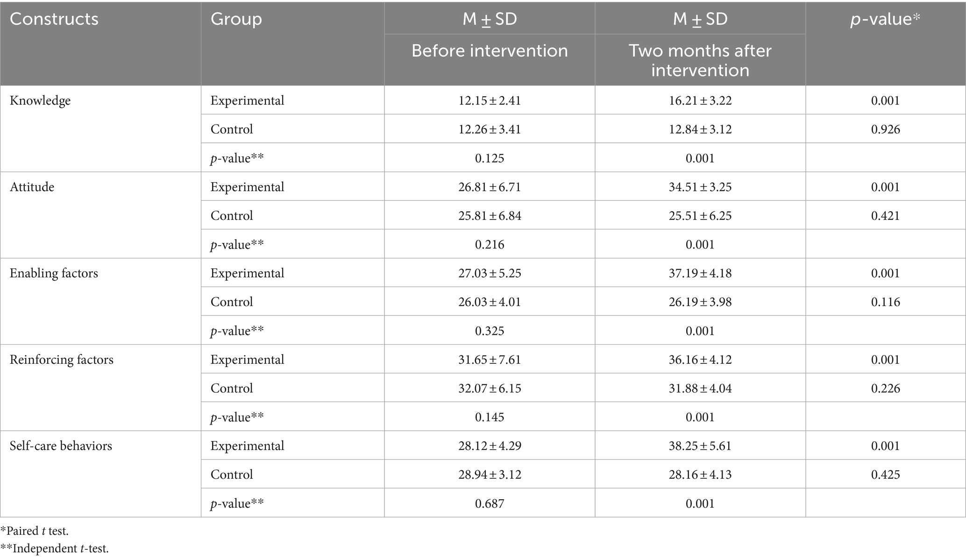
Task: Click the Knowledge construct cell
Action: click(x=40, y=101)
